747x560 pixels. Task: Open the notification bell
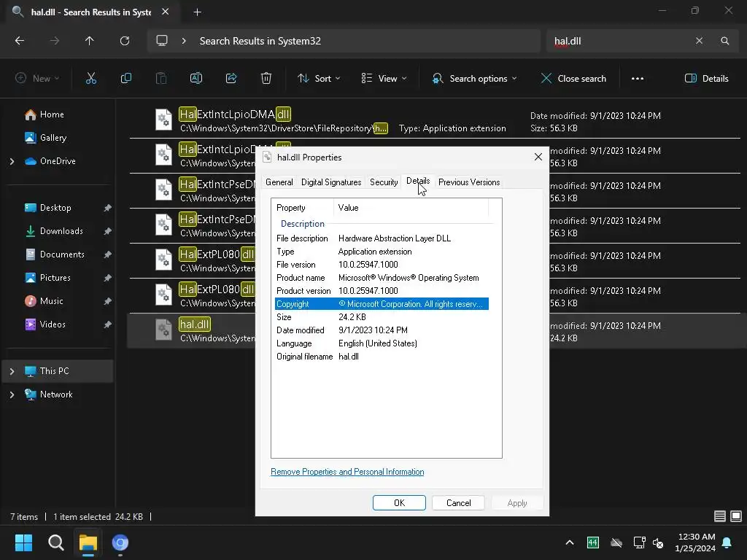[727, 542]
